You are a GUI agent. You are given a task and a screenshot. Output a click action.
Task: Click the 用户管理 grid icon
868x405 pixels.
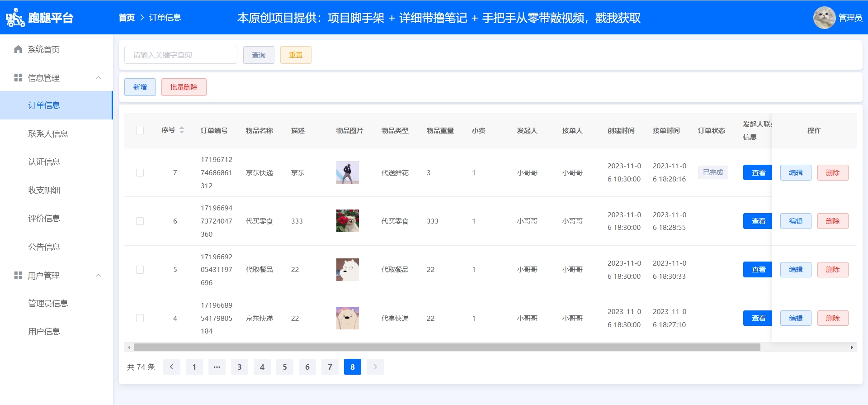[x=18, y=276]
